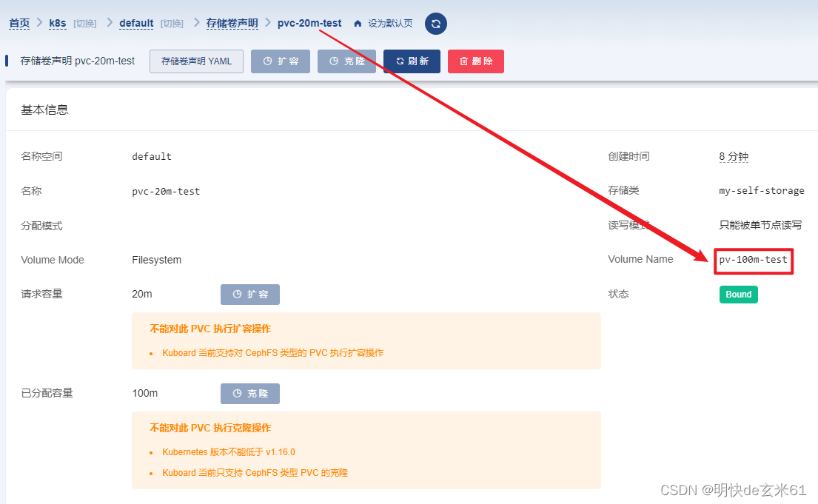The height and width of the screenshot is (504, 818).
Task: Click 设为默认页 link
Action: point(390,24)
